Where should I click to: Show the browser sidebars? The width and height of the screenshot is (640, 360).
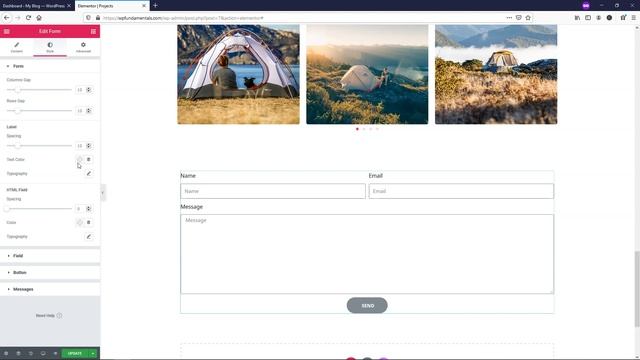pyautogui.click(x=588, y=18)
